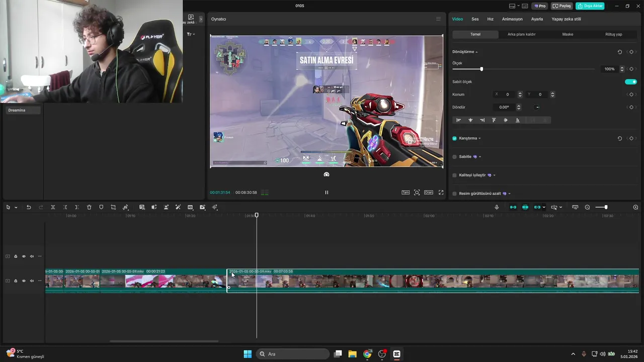Reset the Dönüştürme transform settings
This screenshot has width=644, height=362.
620,52
